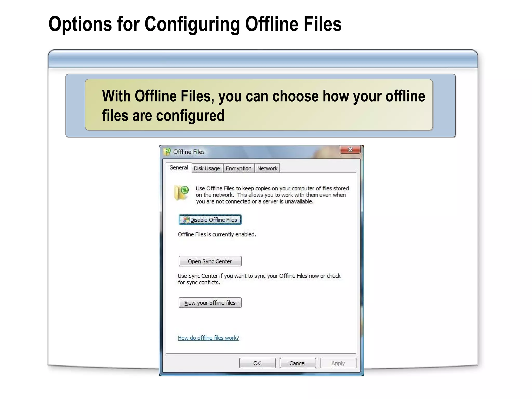The image size is (532, 399).
Task: Click View your offline files button
Action: 210,303
